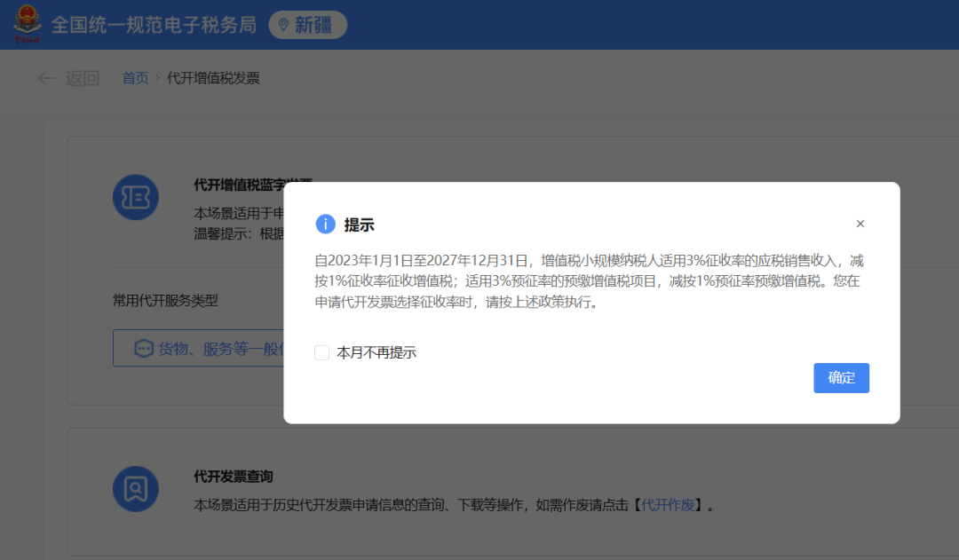Click the location pin icon beside 新疆
959x560 pixels.
283,25
